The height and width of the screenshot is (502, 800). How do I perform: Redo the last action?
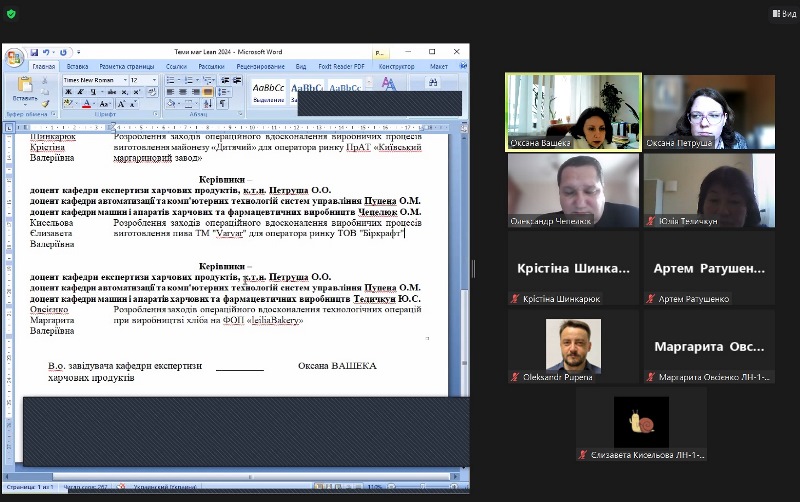coord(63,52)
